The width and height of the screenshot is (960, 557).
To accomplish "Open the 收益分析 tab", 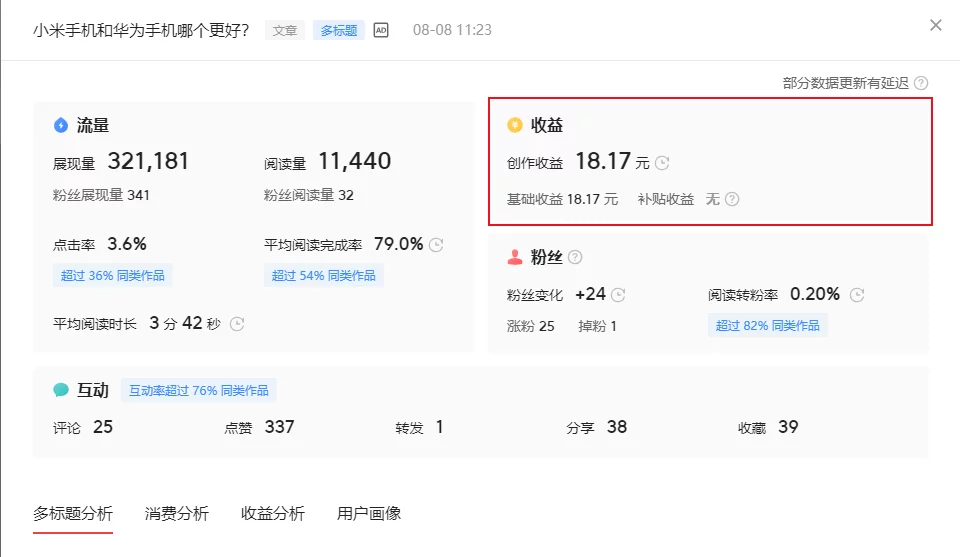I will 272,513.
